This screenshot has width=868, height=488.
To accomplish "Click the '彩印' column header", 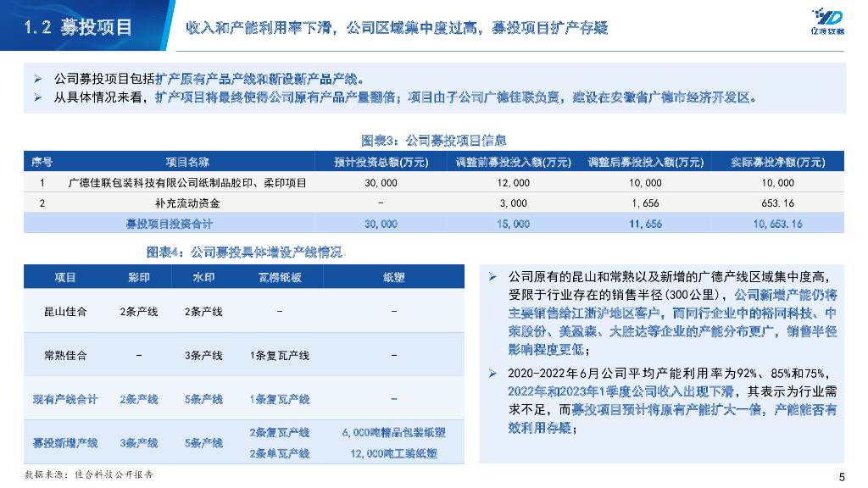I will 139,277.
